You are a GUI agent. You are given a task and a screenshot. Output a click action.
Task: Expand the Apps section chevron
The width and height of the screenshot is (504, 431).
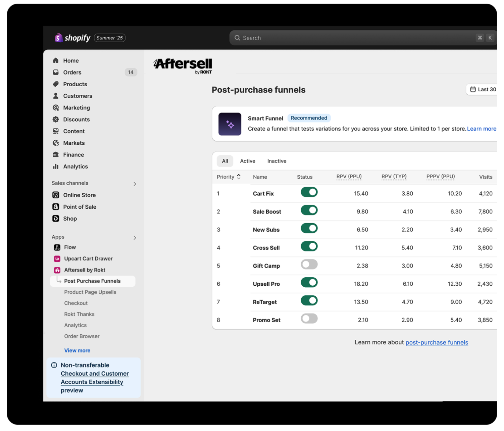[x=135, y=237]
